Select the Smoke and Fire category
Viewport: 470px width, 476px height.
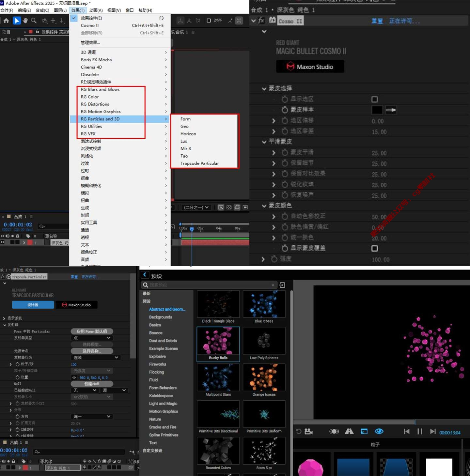point(163,427)
